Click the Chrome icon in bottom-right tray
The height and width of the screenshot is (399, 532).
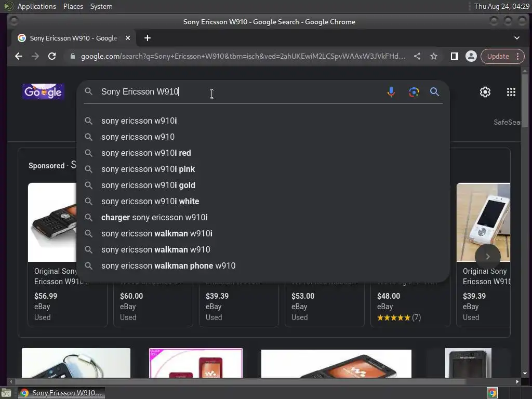click(x=492, y=393)
